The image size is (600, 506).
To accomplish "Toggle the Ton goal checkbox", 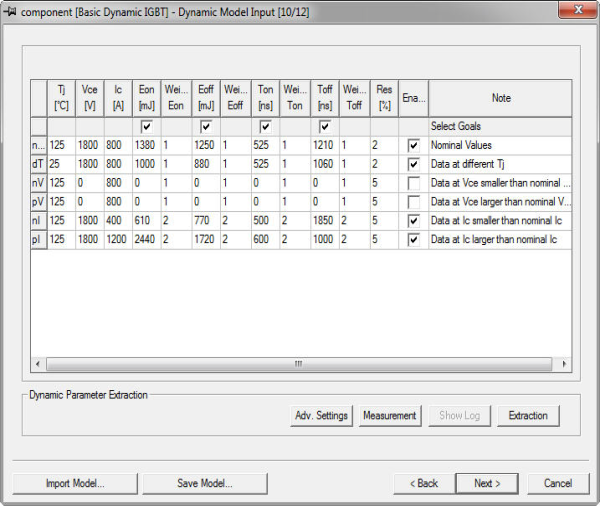I will tap(265, 127).
